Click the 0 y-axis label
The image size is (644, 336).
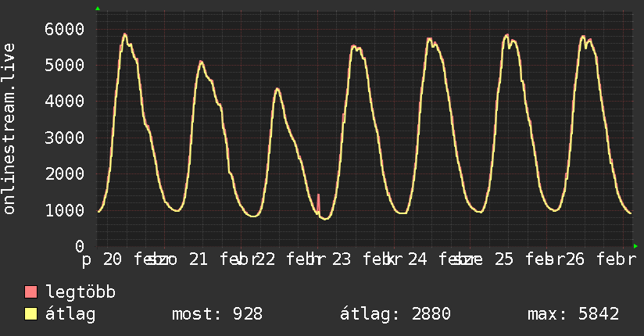click(x=80, y=246)
